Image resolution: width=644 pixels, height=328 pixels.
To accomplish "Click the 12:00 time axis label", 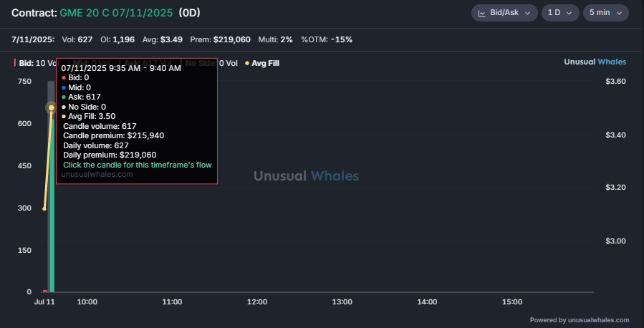I will point(257,302).
